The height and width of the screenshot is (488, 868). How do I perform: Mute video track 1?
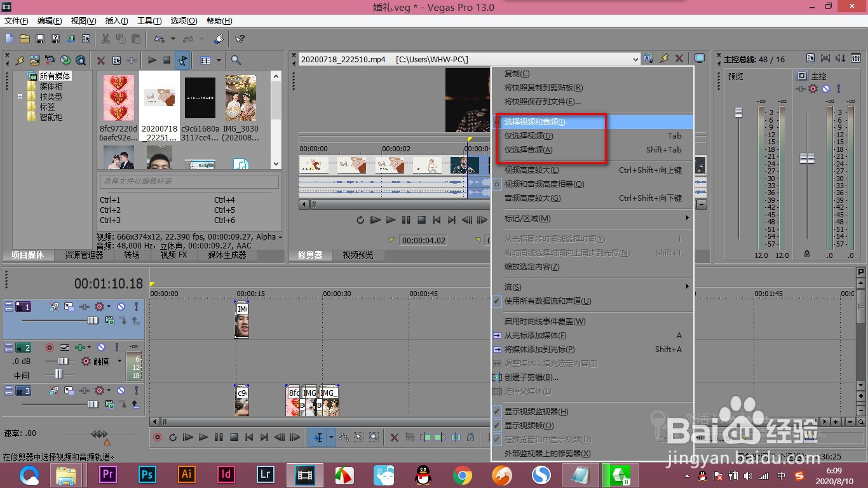point(121,307)
